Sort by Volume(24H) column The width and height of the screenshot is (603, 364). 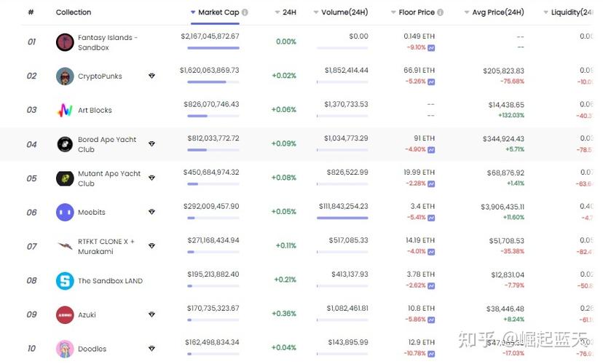coord(341,12)
